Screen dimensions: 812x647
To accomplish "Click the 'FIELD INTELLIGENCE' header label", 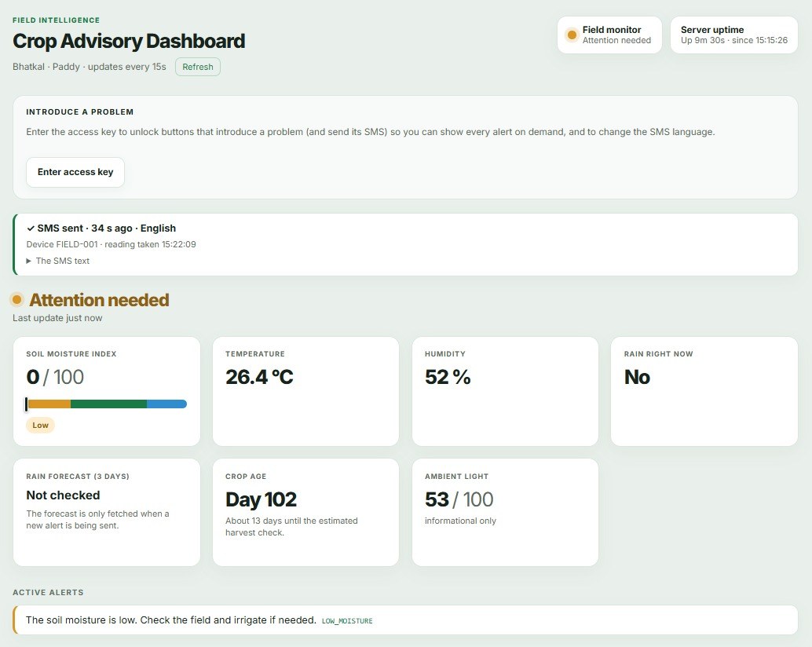I will pos(57,20).
